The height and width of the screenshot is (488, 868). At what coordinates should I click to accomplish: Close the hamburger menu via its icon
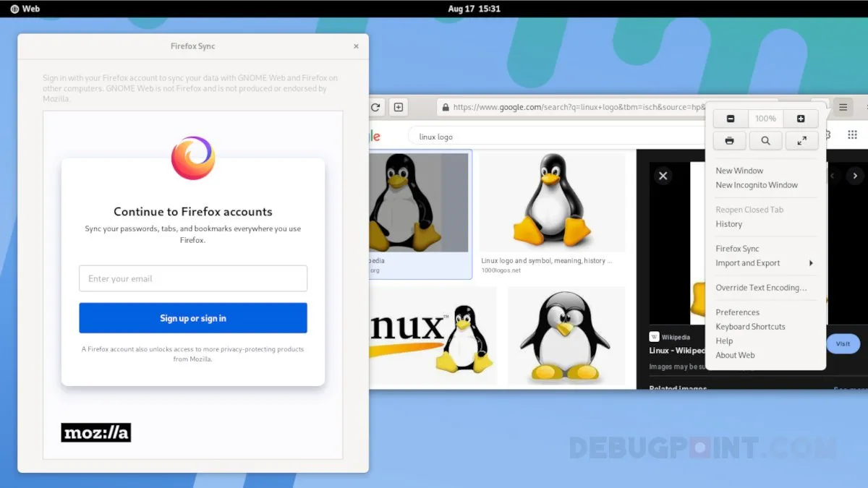coord(843,107)
